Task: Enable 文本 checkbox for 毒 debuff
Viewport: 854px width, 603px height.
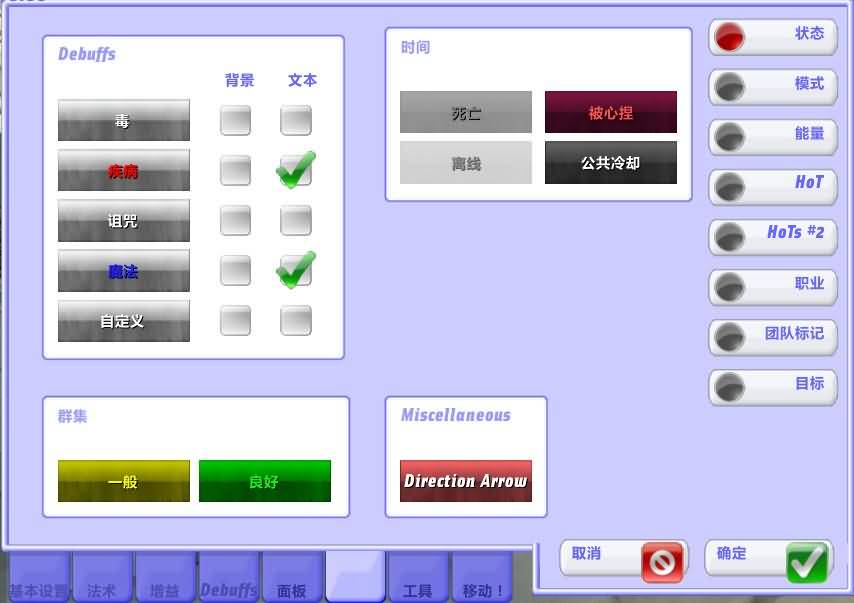Action: coord(296,120)
